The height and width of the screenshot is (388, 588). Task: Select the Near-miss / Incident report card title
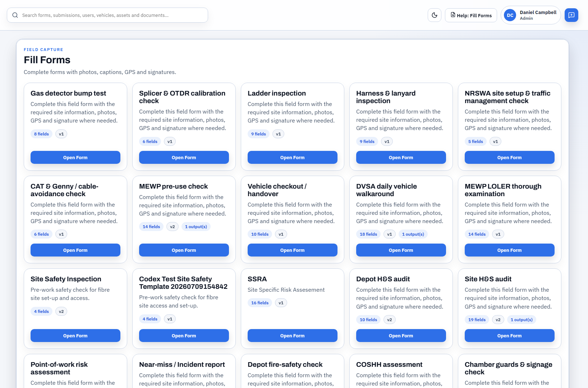point(182,364)
